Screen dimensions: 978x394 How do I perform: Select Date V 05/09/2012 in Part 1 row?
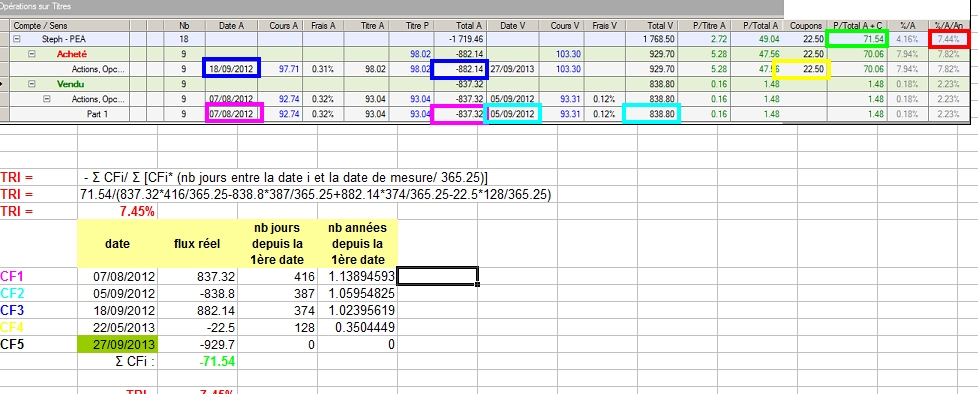coord(513,113)
